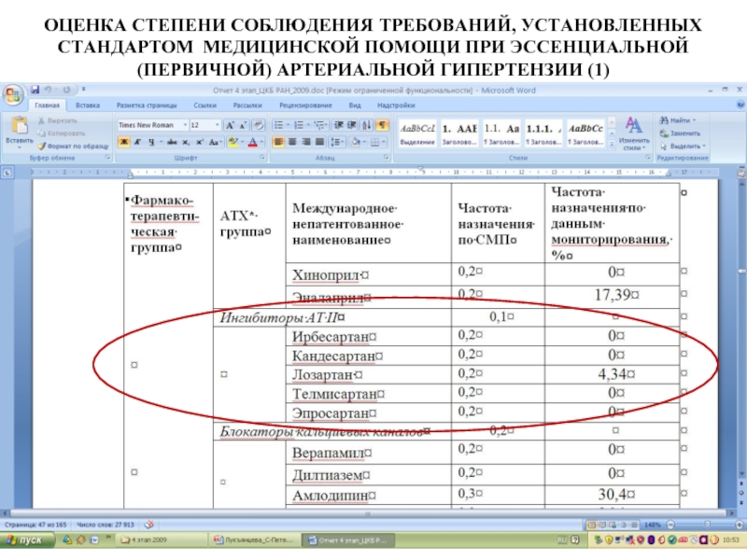Open the bulleted list dropdown

tap(288, 125)
